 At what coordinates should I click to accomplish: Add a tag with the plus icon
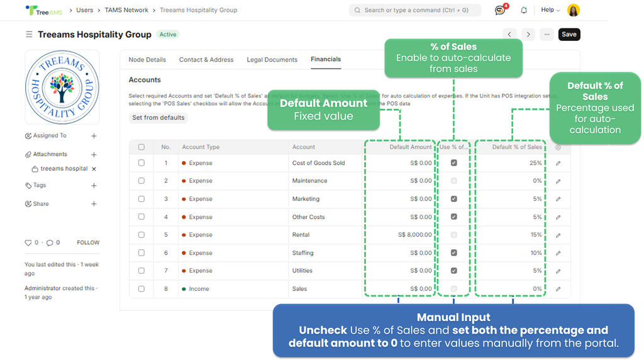tap(94, 186)
